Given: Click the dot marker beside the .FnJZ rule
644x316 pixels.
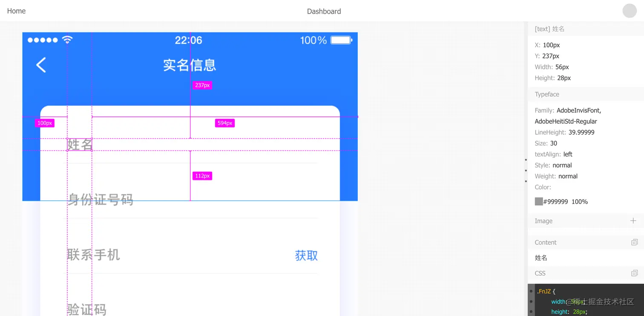Looking at the screenshot, I should (x=531, y=291).
